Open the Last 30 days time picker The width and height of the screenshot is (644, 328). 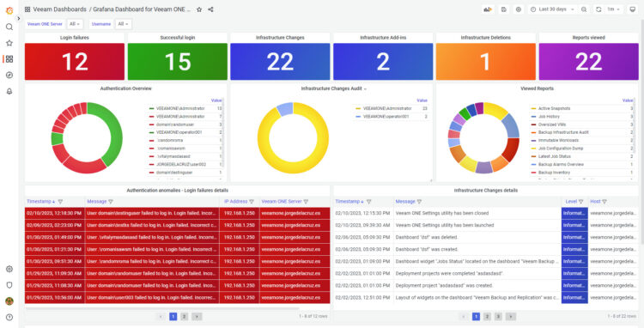tap(553, 9)
